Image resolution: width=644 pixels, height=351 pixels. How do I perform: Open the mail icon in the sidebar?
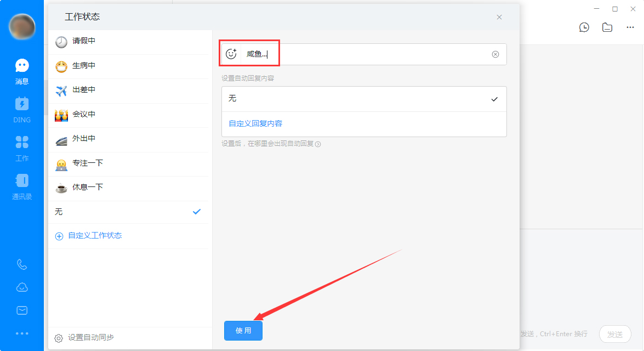pyautogui.click(x=21, y=310)
